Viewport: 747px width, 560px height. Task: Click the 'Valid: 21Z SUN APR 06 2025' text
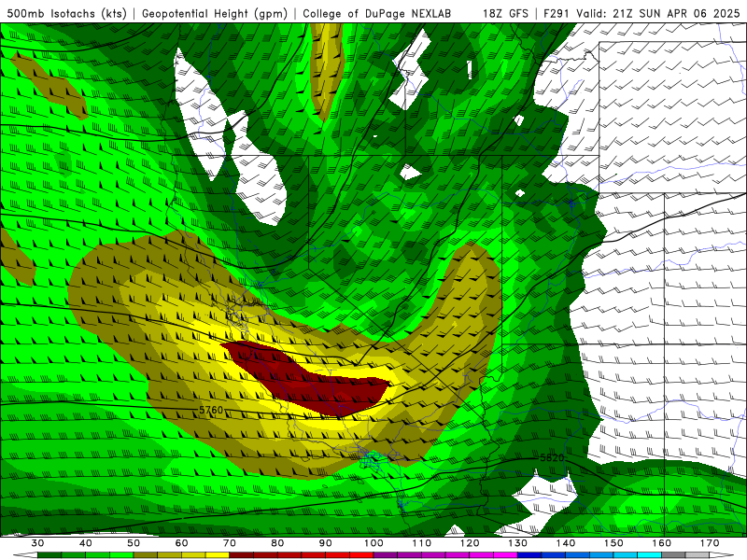658,14
